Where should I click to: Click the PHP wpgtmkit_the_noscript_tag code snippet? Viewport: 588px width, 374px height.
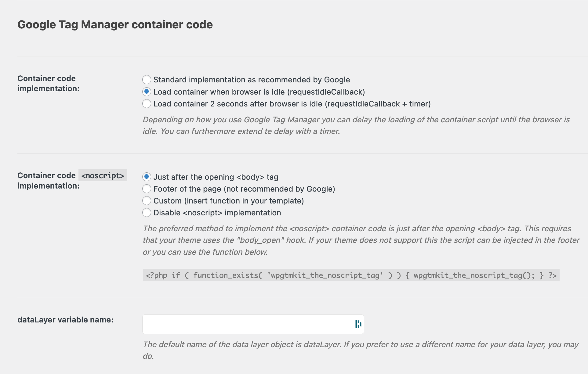pos(351,275)
